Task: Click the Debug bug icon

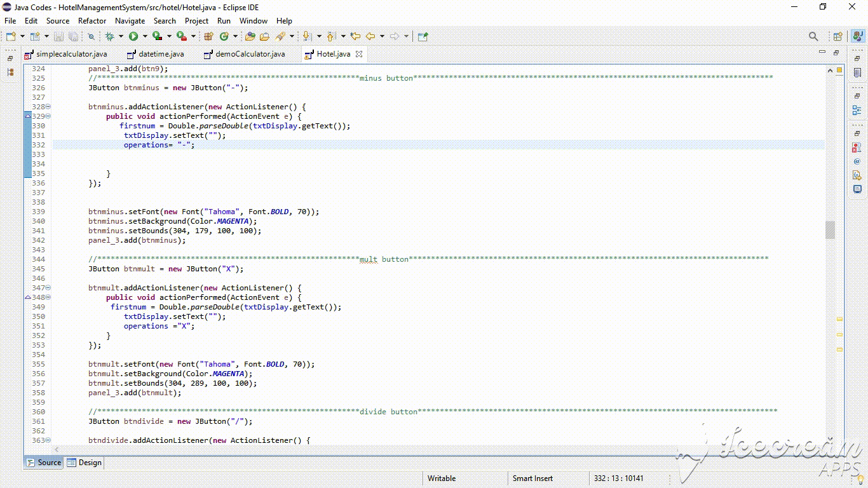Action: point(109,37)
